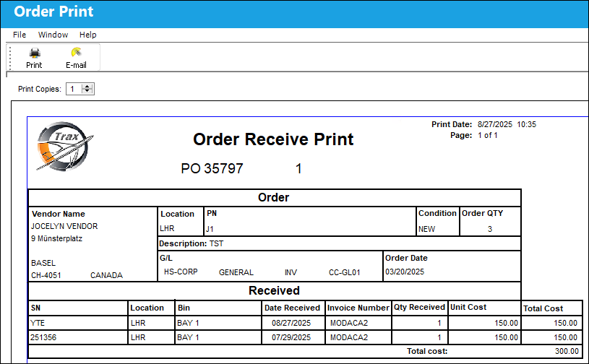
Task: Open the Help menu
Action: click(x=88, y=35)
